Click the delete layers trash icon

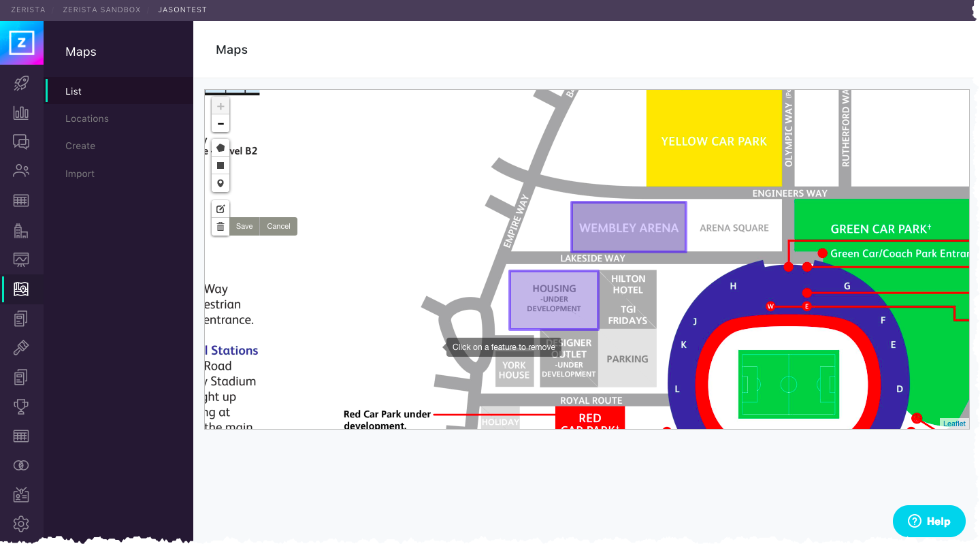220,226
